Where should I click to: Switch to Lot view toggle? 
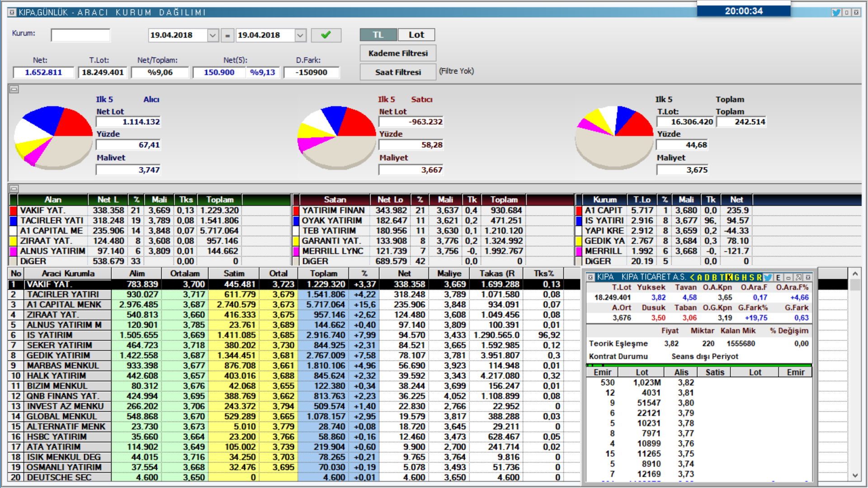point(416,35)
